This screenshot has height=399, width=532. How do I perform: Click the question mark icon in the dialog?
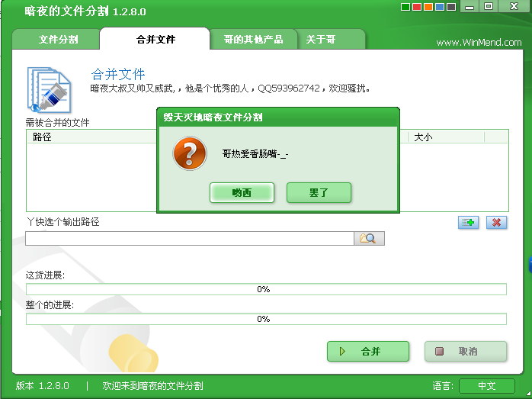(190, 153)
